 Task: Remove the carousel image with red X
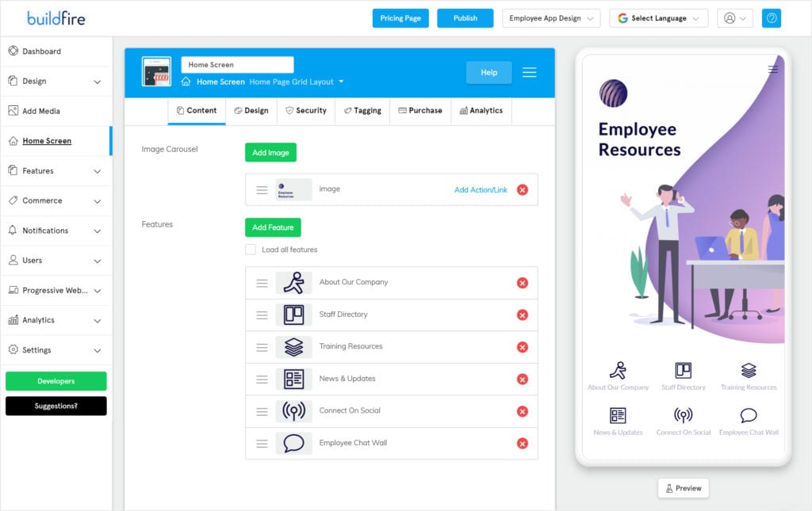[x=522, y=190]
